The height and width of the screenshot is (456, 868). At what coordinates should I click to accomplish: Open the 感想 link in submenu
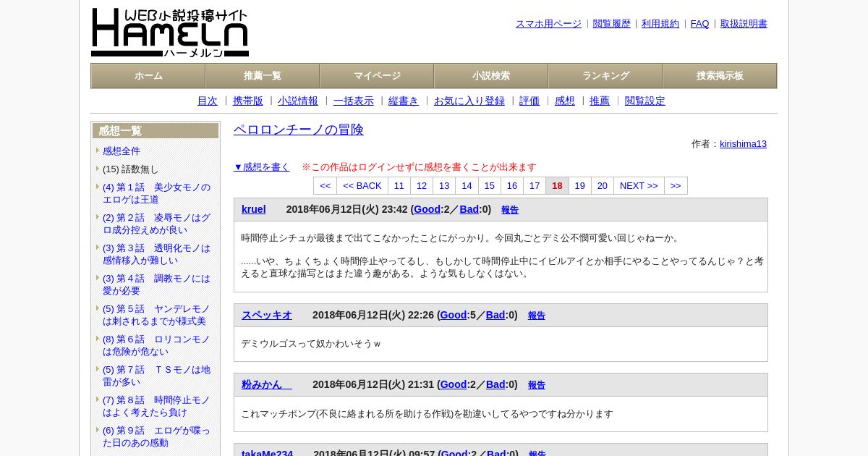(x=565, y=101)
